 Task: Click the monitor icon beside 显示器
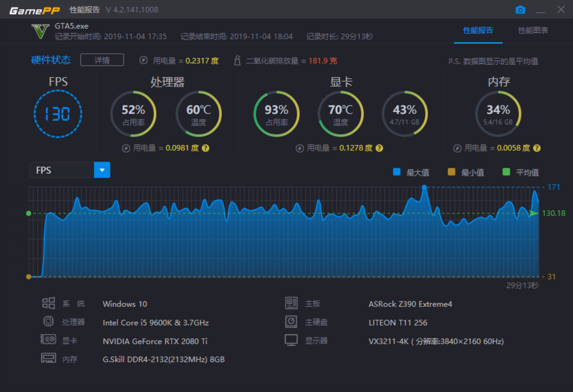(x=291, y=340)
